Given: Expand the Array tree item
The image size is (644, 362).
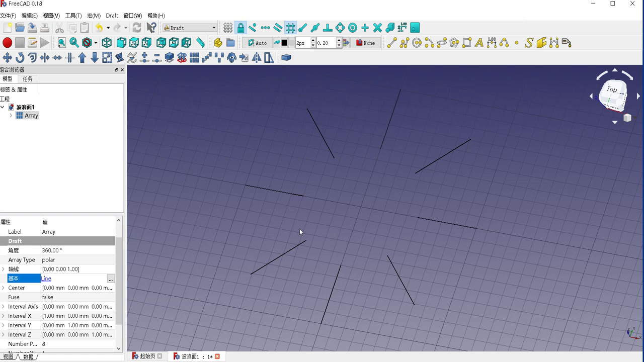Looking at the screenshot, I should pyautogui.click(x=11, y=116).
